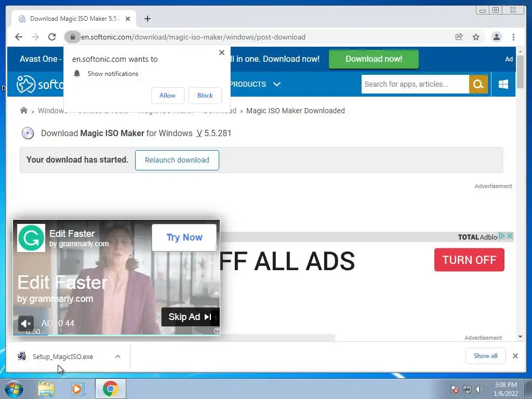Click the video ad progress bar
Image resolution: width=532 pixels, height=399 pixels.
(116, 335)
